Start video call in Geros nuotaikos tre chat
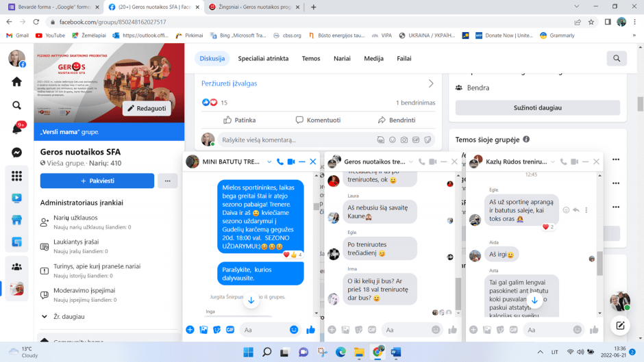Viewport: 644px width, 362px height. tap(433, 161)
